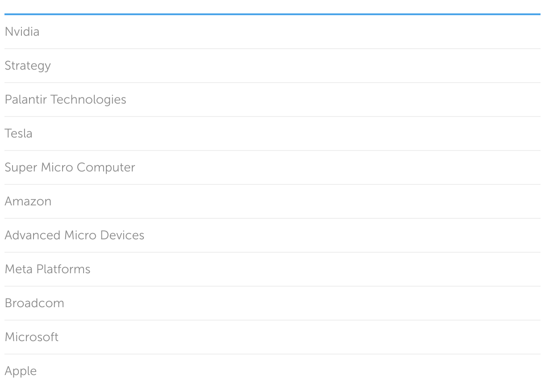Select the Broadcom table row
The image size is (545, 392).
272,303
